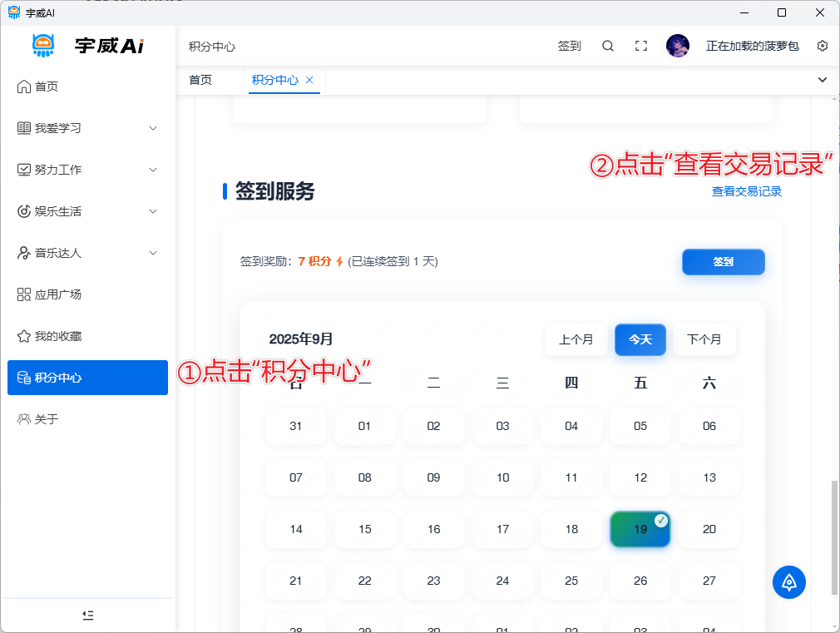The height and width of the screenshot is (633, 840).
Task: Open 我的收藏 in the sidebar
Action: [x=57, y=336]
